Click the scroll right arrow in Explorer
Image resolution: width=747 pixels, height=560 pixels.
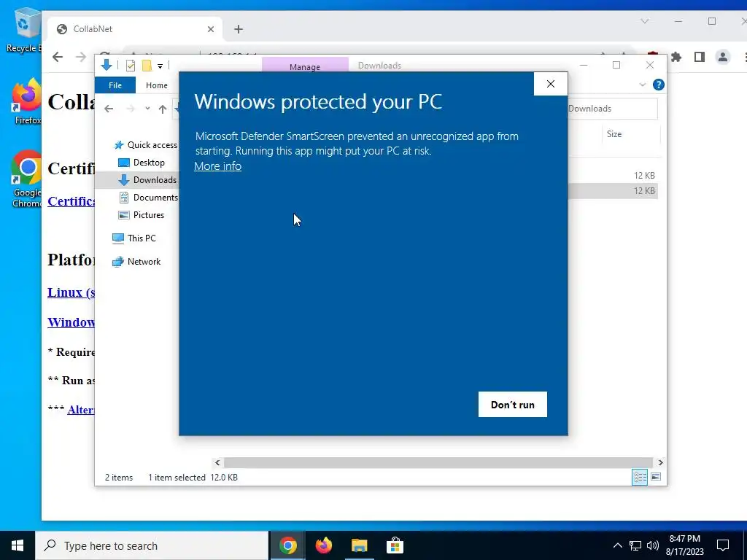[x=660, y=462]
